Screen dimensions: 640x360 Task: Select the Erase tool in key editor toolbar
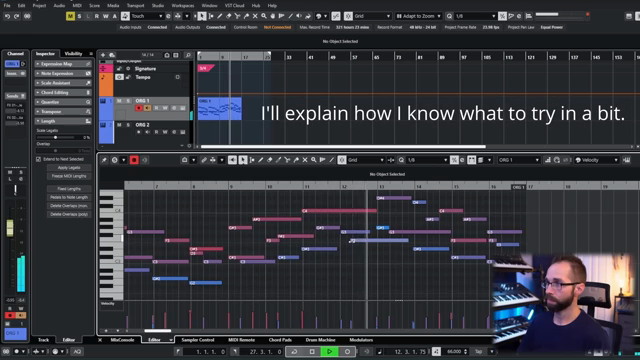(269, 160)
